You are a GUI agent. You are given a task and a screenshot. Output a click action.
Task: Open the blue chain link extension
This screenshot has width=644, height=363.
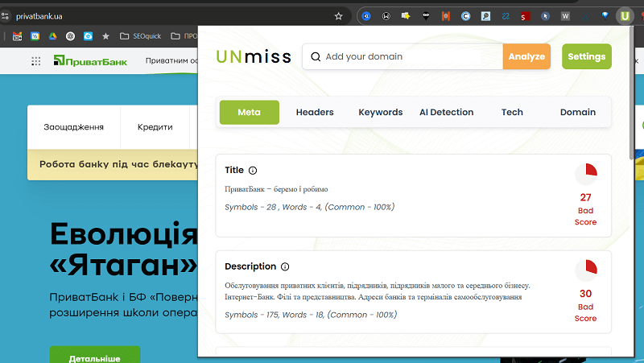(506, 16)
